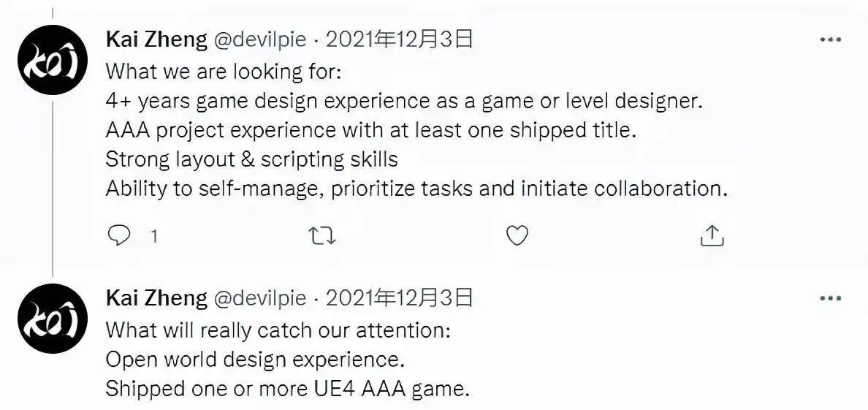Click the line 'Shipped one or more UE4 AAA game.'
Image resolution: width=868 pixels, height=410 pixels.
pos(287,389)
